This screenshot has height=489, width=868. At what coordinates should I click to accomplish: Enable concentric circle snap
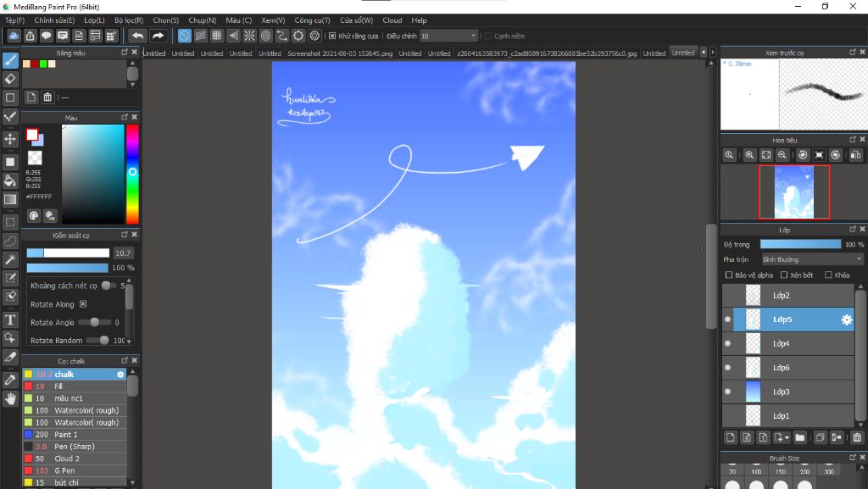coord(265,36)
